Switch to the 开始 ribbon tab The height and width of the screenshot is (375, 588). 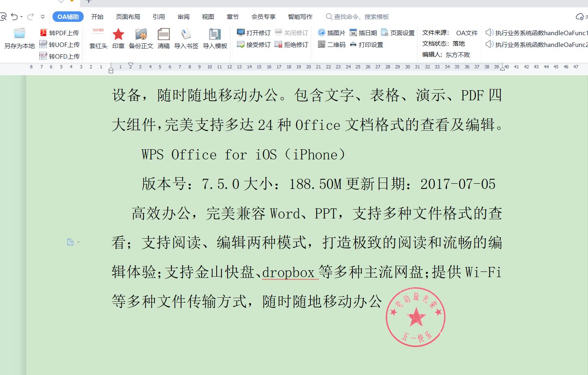97,17
